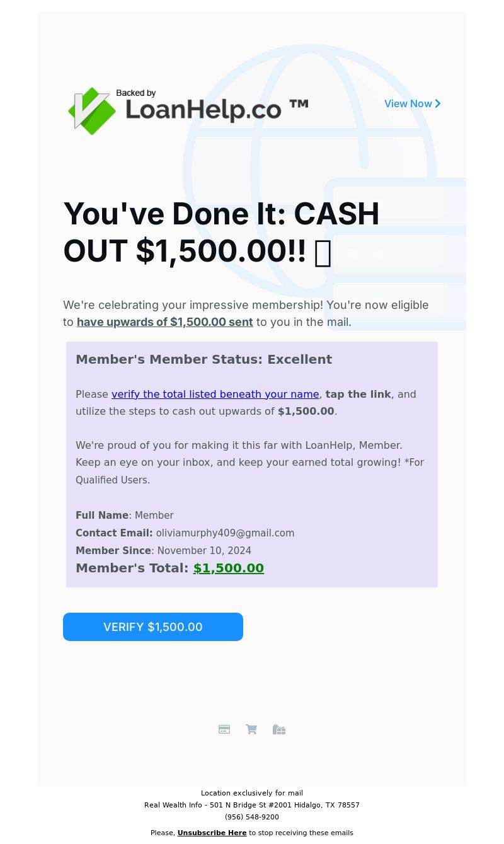The width and height of the screenshot is (504, 844).
Task: Click the blue VERIFY $1,500.00 button
Action: tap(153, 627)
